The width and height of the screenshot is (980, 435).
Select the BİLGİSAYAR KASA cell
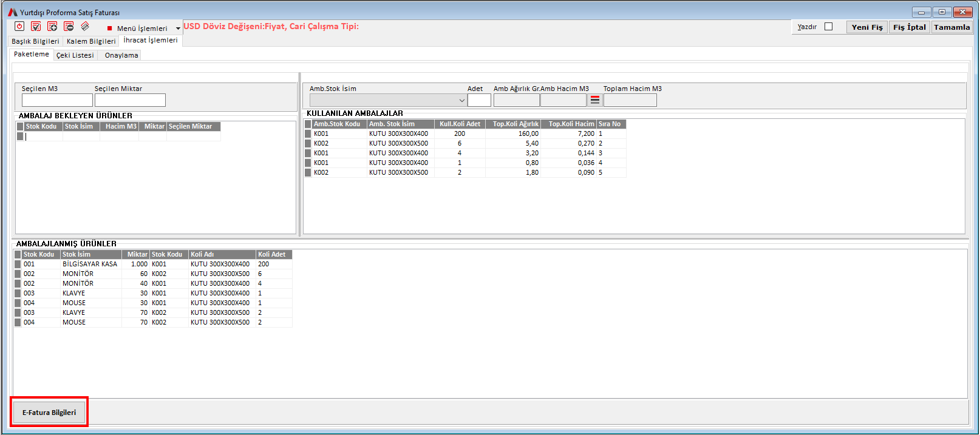click(x=91, y=265)
